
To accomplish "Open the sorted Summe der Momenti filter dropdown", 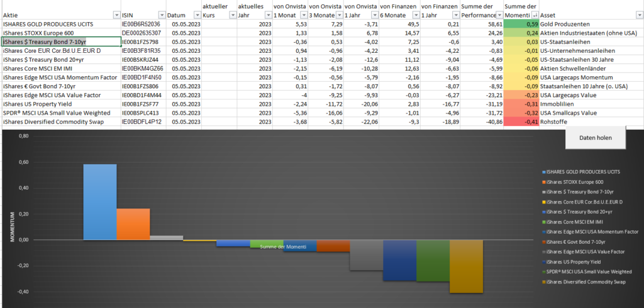I will point(533,15).
